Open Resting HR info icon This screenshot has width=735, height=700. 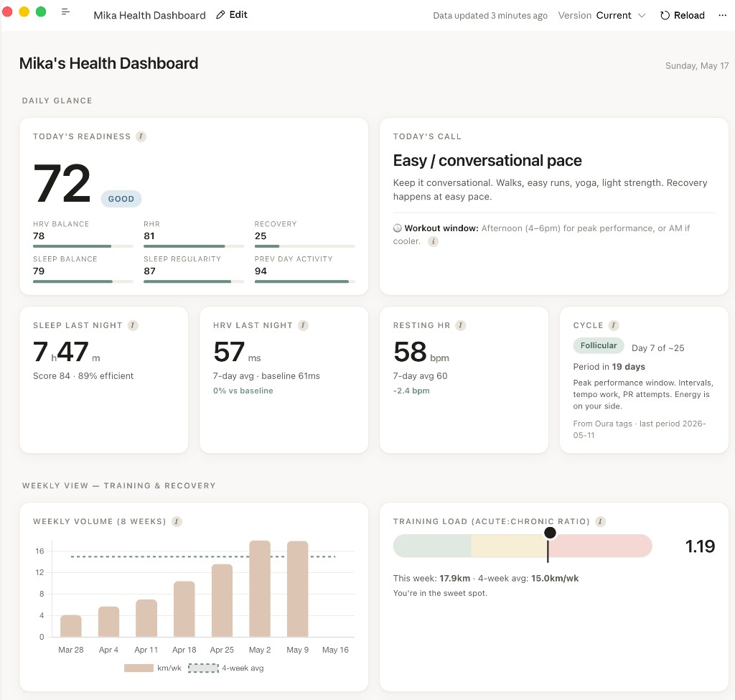pyautogui.click(x=461, y=325)
